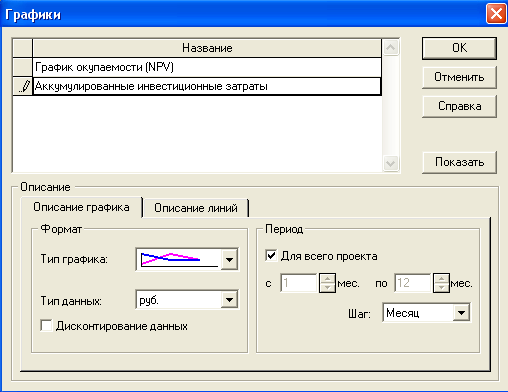Uncheck Для всего проекта checkbox
The width and height of the screenshot is (508, 392).
tap(271, 256)
